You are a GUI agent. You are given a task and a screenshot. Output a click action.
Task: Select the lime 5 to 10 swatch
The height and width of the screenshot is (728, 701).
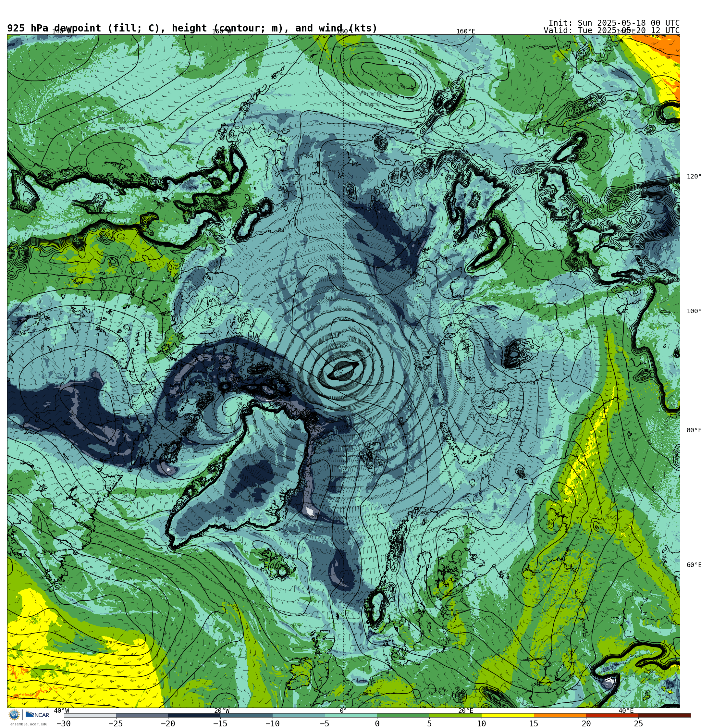(455, 715)
